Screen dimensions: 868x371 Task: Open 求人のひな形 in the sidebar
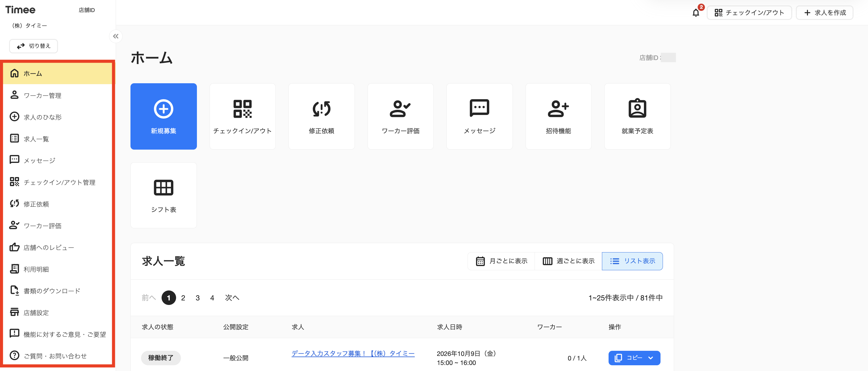click(x=58, y=117)
